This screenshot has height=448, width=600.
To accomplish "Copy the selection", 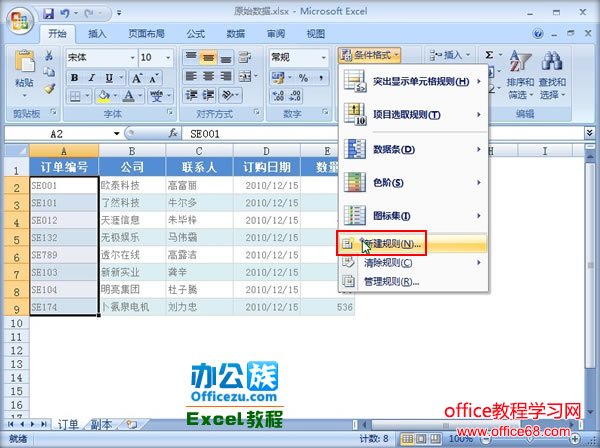I will [49, 72].
